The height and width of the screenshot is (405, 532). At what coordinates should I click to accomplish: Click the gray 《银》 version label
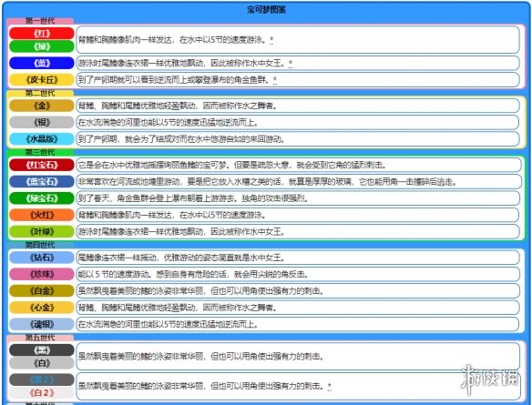point(41,122)
